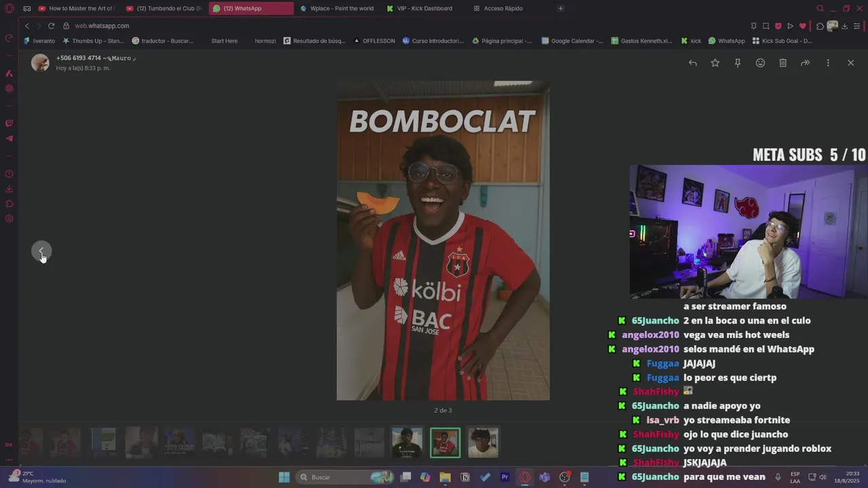Delete the image with the trash icon
Viewport: 868px width, 488px height.
pyautogui.click(x=783, y=63)
